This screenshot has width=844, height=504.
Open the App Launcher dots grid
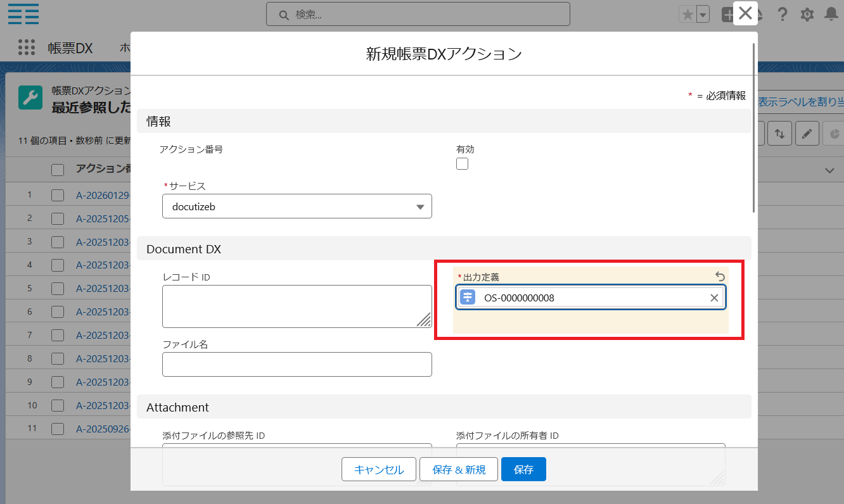27,47
